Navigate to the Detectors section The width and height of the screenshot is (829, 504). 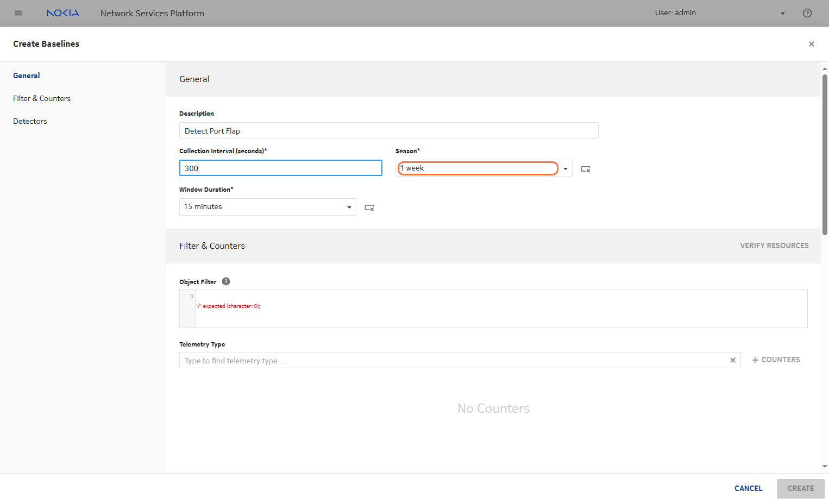point(30,121)
